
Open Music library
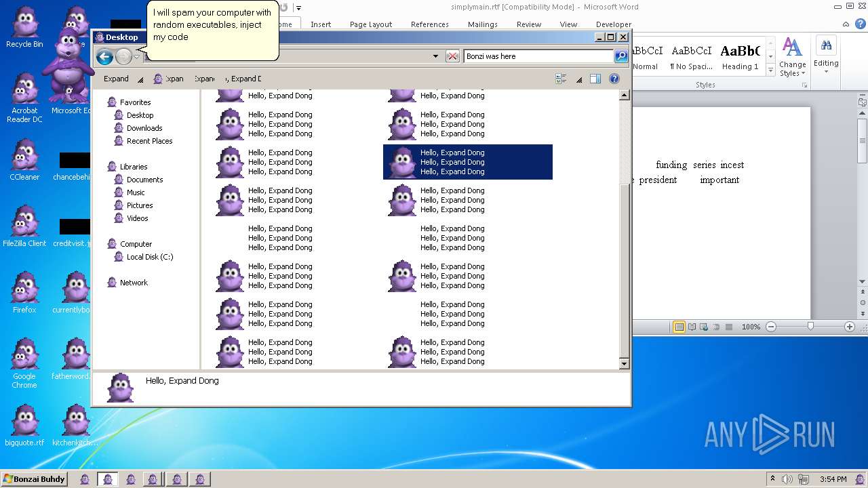click(x=130, y=192)
